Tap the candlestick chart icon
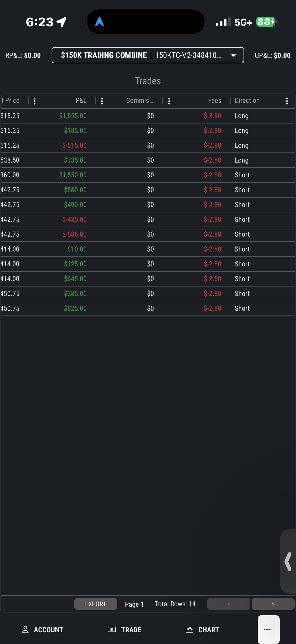Screen dimensions: 296x644 coord(189,629)
